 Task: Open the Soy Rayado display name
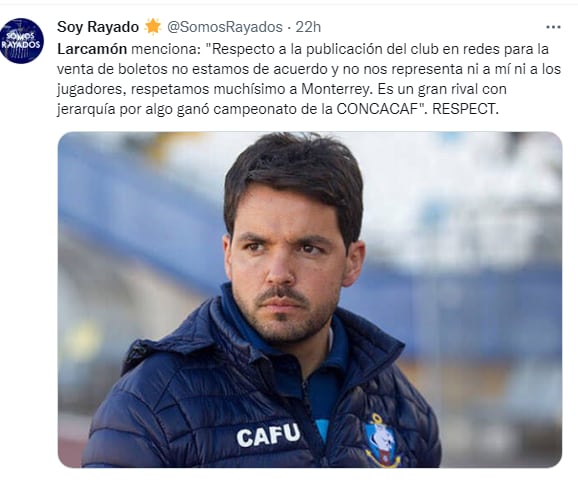point(98,27)
